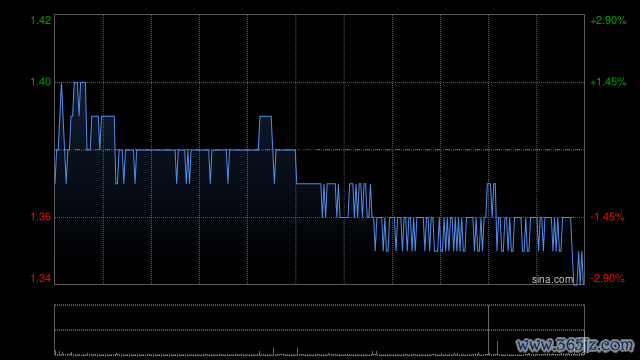The image size is (640, 360).
Task: Click the +2.90% percentage label
Action: (x=608, y=20)
